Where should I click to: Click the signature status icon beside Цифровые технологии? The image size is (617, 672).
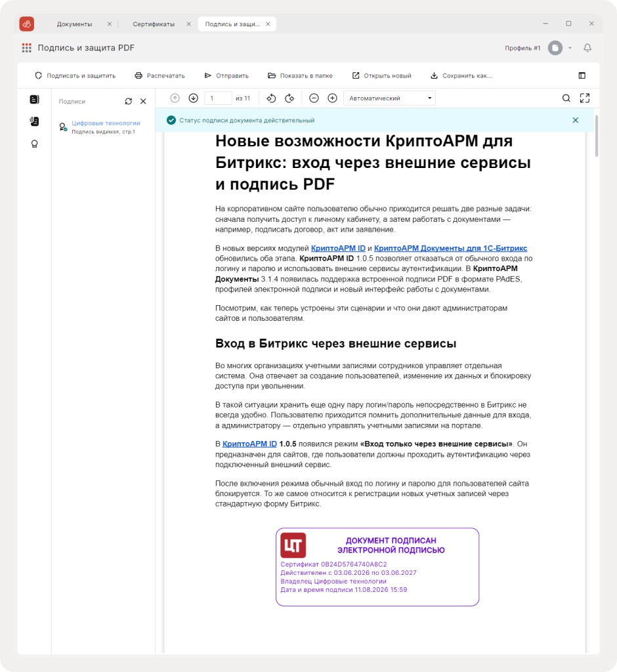(63, 127)
